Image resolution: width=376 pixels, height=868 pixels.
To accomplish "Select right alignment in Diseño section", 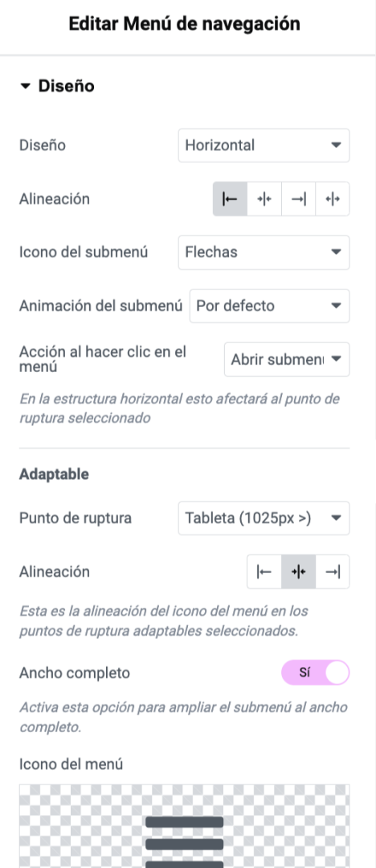I will click(299, 199).
